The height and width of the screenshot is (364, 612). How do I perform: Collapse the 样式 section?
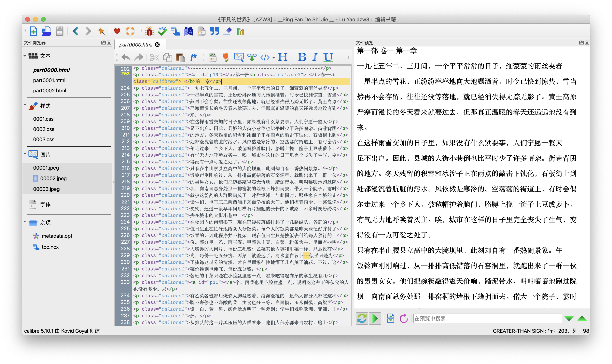(x=25, y=105)
